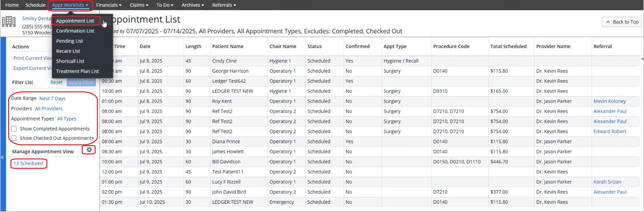Select Shortcall List menu entry
644x212 pixels.
tap(70, 61)
